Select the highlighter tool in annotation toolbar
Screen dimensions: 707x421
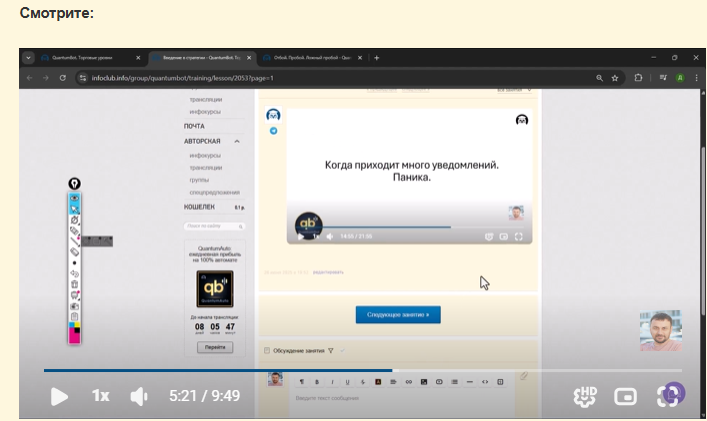(74, 231)
